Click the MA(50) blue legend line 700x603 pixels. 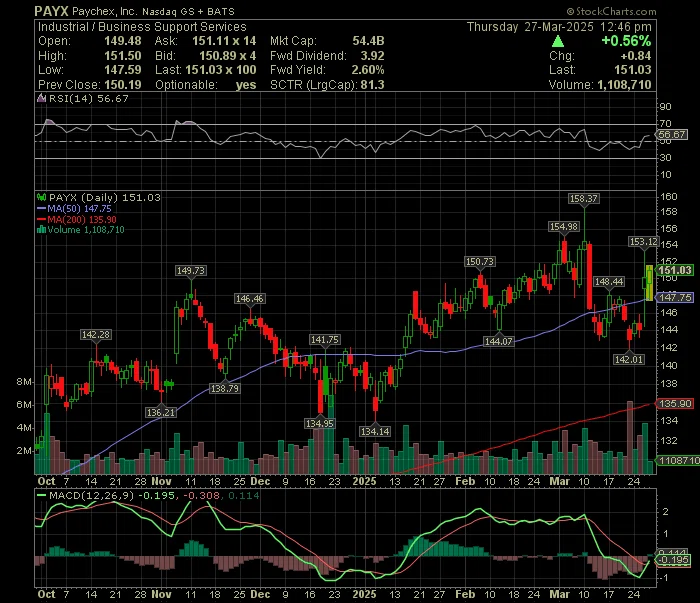41,208
